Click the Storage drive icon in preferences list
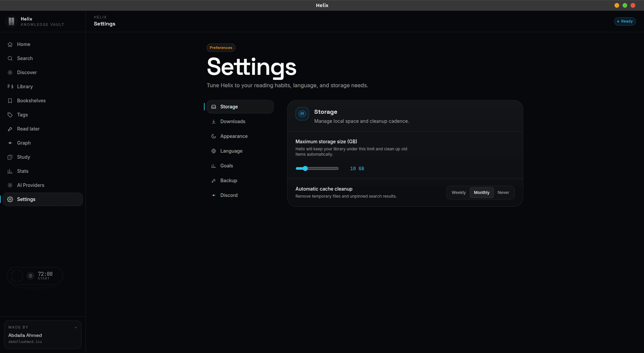The width and height of the screenshot is (644, 353). click(x=214, y=107)
